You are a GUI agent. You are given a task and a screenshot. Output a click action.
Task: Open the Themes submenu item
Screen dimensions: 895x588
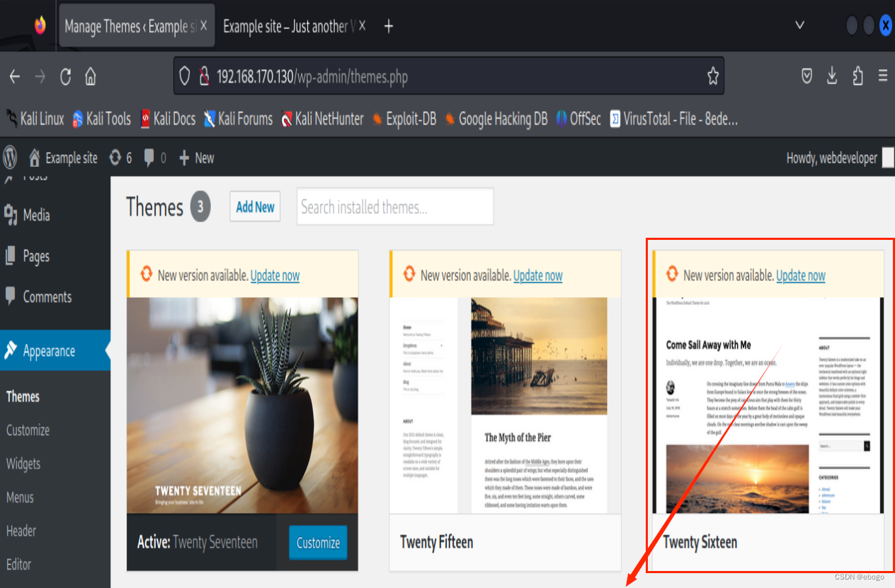coord(23,396)
